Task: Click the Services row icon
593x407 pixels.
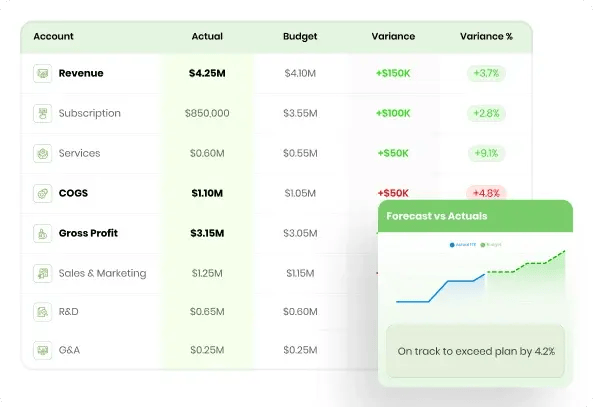Action: 42,154
